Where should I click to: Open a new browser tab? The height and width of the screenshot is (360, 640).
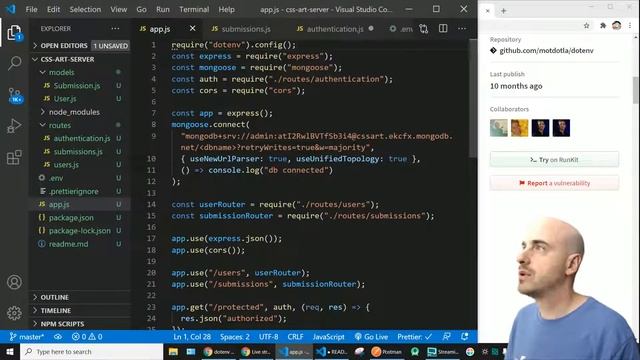click(x=503, y=11)
